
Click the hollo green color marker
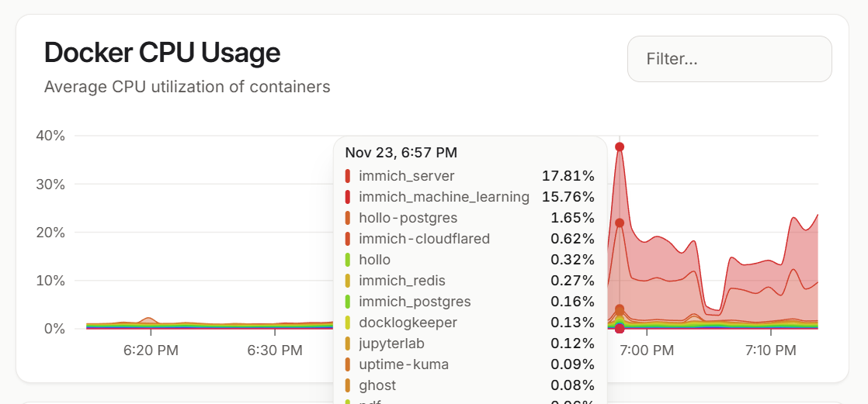tap(348, 260)
